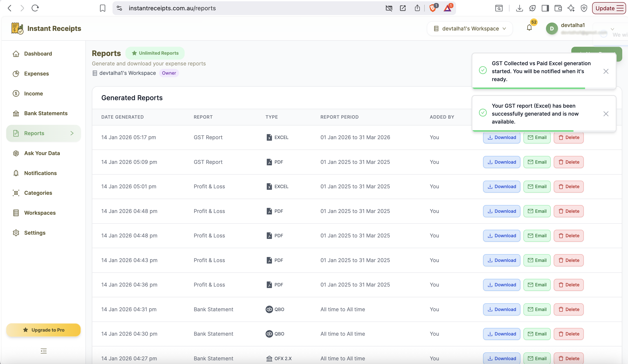Collapse the sidebar using bottom menu icon
The width and height of the screenshot is (628, 364).
coord(44,351)
